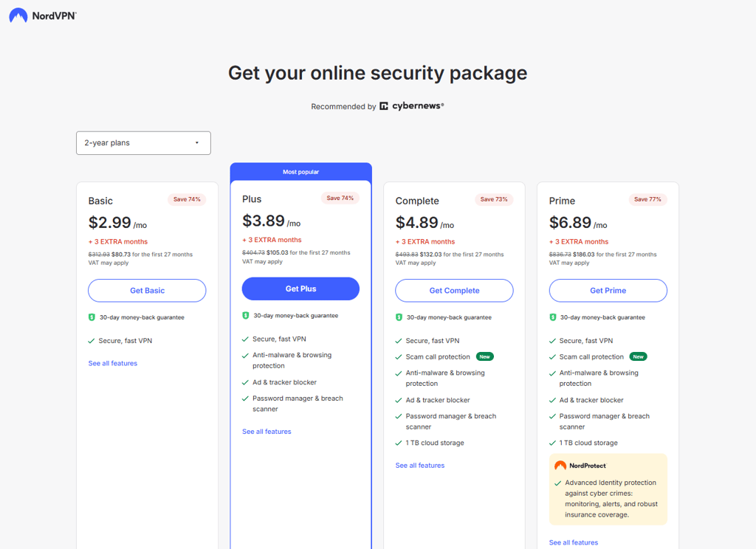Click the Most popular banner

(301, 172)
